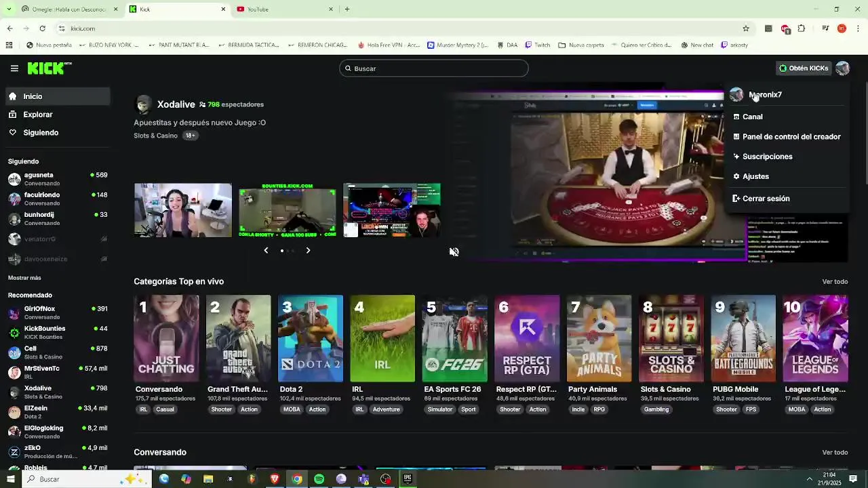Open the Grand Theft Auto category card
The height and width of the screenshot is (488, 868).
(238, 338)
